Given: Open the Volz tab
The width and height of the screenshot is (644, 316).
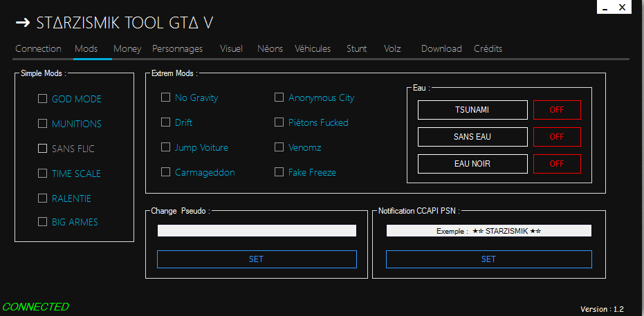Looking at the screenshot, I should (392, 49).
